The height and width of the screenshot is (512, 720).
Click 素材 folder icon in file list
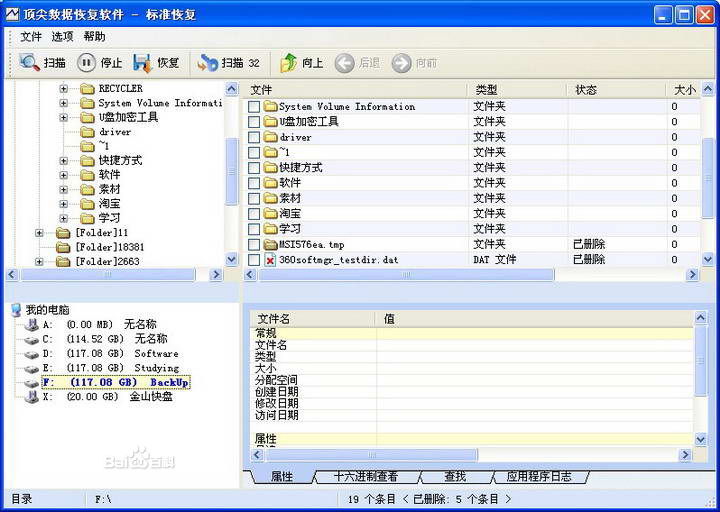click(x=271, y=198)
